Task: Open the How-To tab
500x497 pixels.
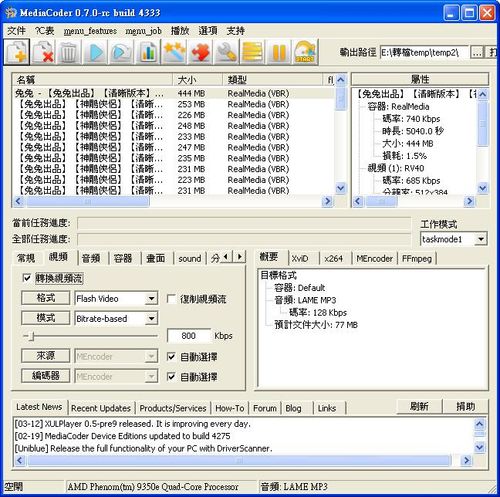Action: coord(230,408)
